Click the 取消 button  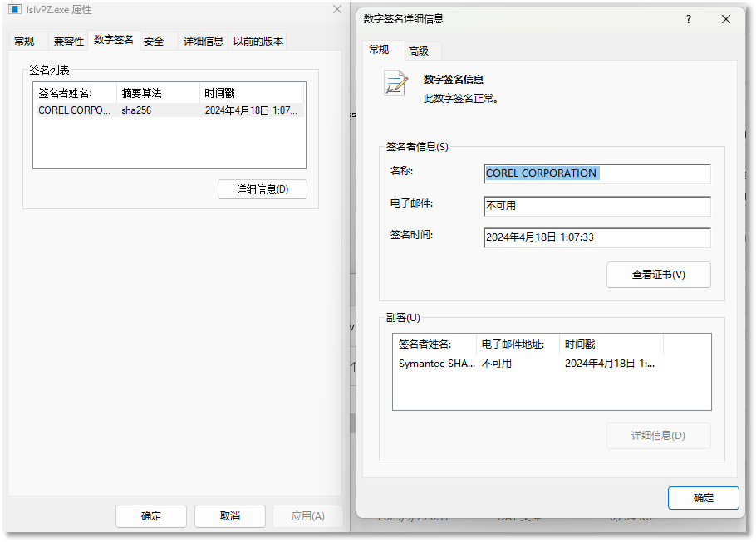[x=229, y=515]
